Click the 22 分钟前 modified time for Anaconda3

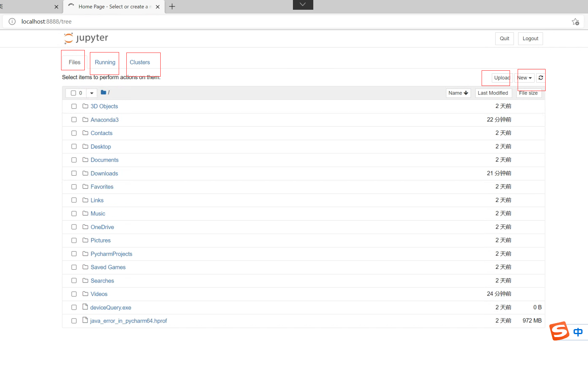(x=499, y=120)
